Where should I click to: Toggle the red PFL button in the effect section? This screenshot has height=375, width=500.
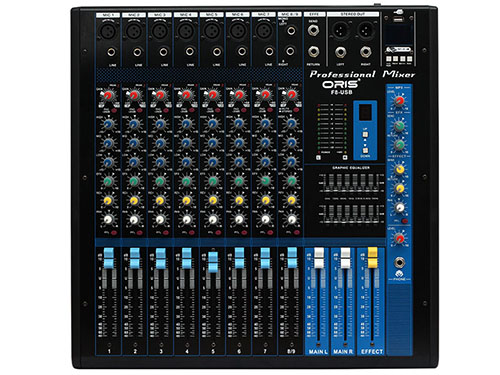click(405, 221)
